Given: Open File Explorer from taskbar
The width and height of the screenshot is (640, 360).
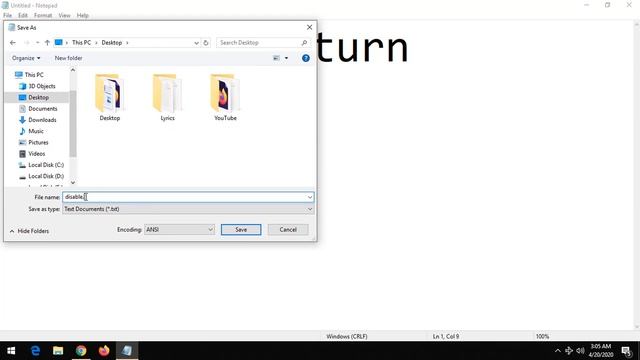Looking at the screenshot, I should 58,351.
